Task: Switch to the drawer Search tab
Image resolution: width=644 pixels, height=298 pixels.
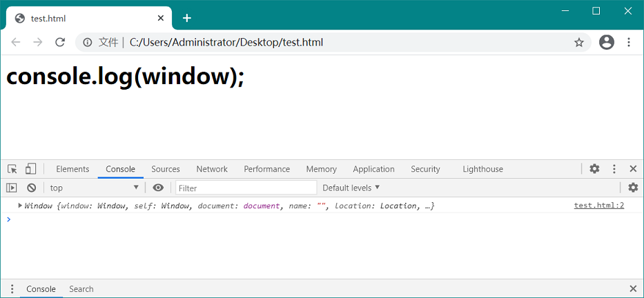Action: click(81, 289)
